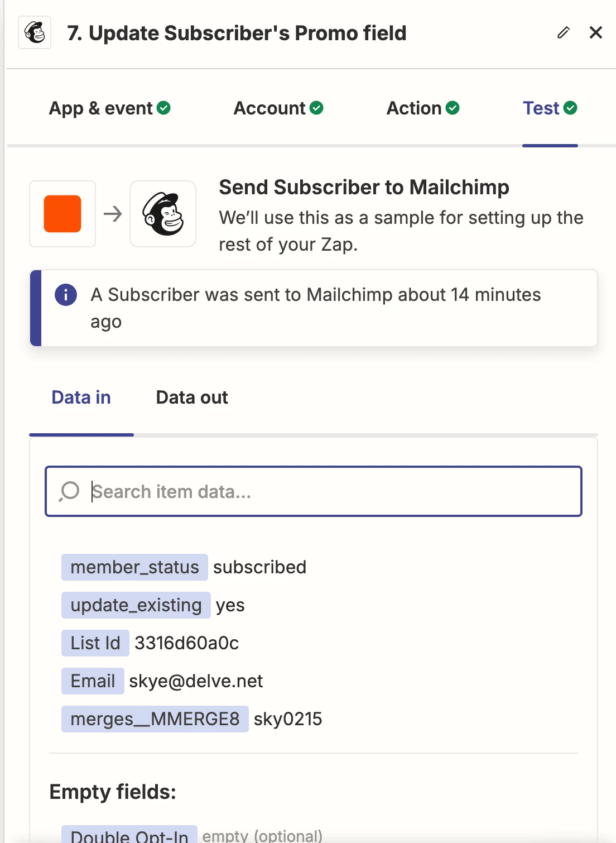
Task: Click the merges__MMERGE8 field tag
Action: tap(155, 719)
